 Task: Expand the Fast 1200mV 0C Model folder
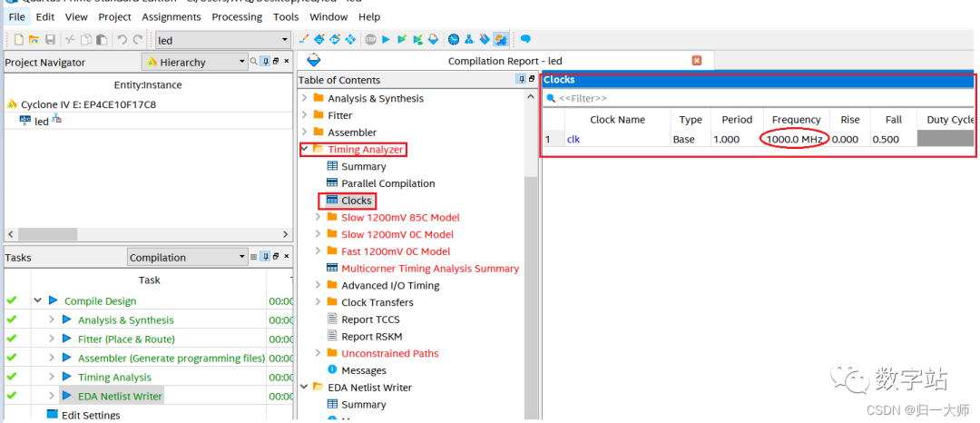point(318,251)
